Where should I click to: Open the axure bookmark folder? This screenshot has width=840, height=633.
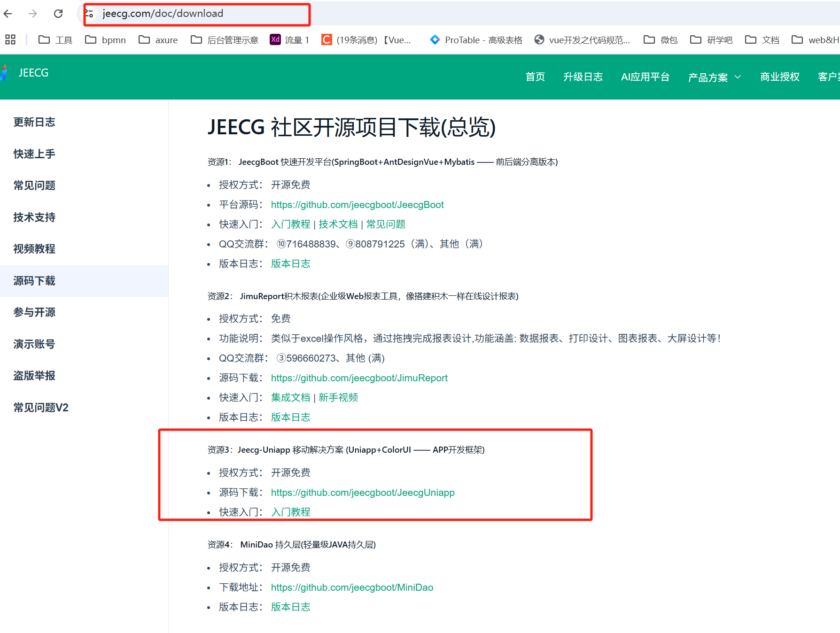coord(158,40)
